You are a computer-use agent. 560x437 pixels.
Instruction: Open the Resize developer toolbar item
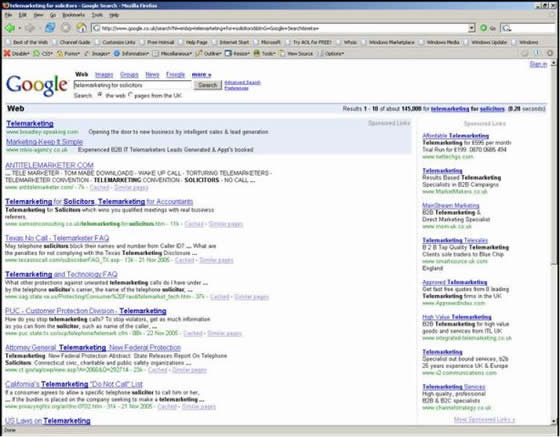(x=238, y=54)
